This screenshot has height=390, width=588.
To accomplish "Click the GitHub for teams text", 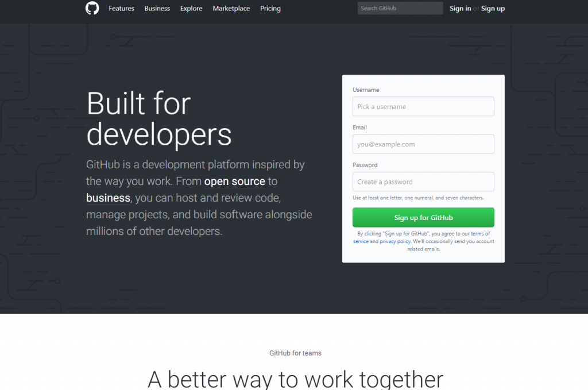I will (x=296, y=353).
